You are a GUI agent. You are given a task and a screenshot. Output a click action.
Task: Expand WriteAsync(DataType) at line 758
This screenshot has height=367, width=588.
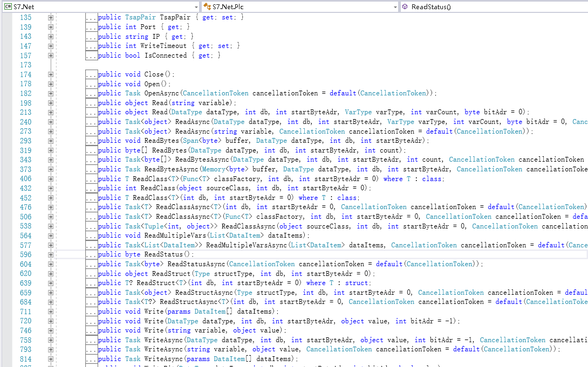click(x=51, y=340)
